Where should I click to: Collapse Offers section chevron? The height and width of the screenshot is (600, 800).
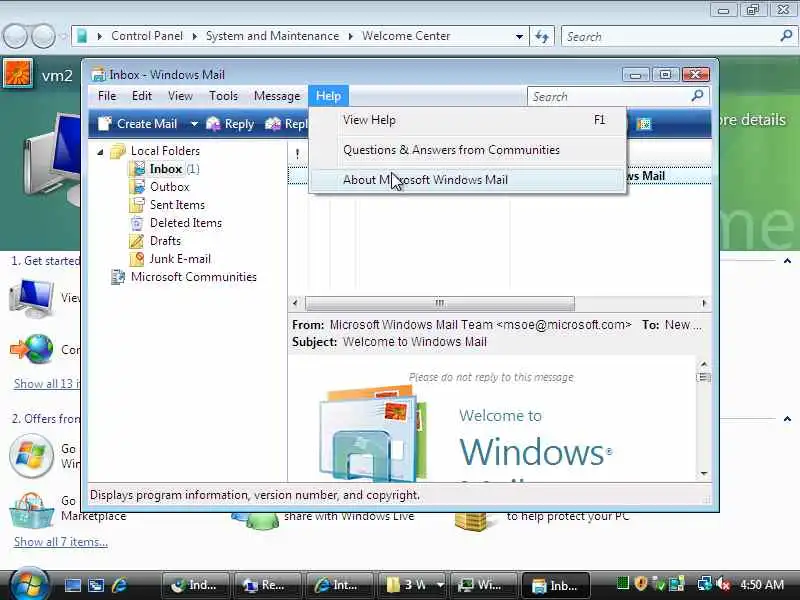(787, 419)
